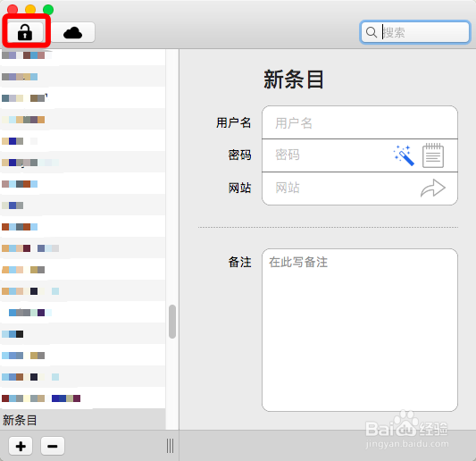The width and height of the screenshot is (476, 461).
Task: Open website with the share arrow icon
Action: pyautogui.click(x=433, y=188)
